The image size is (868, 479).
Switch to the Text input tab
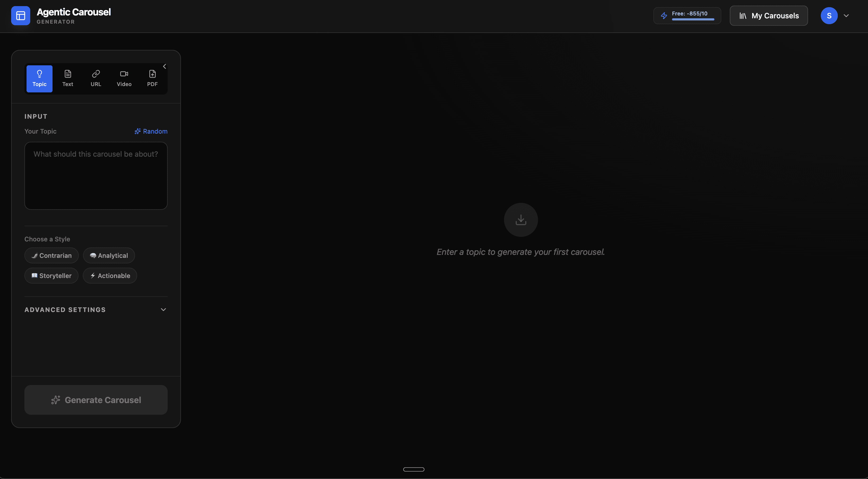pos(68,79)
